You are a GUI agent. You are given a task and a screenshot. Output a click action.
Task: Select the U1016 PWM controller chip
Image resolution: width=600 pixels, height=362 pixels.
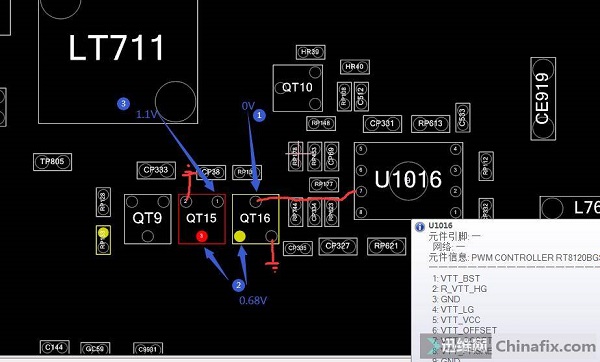408,181
